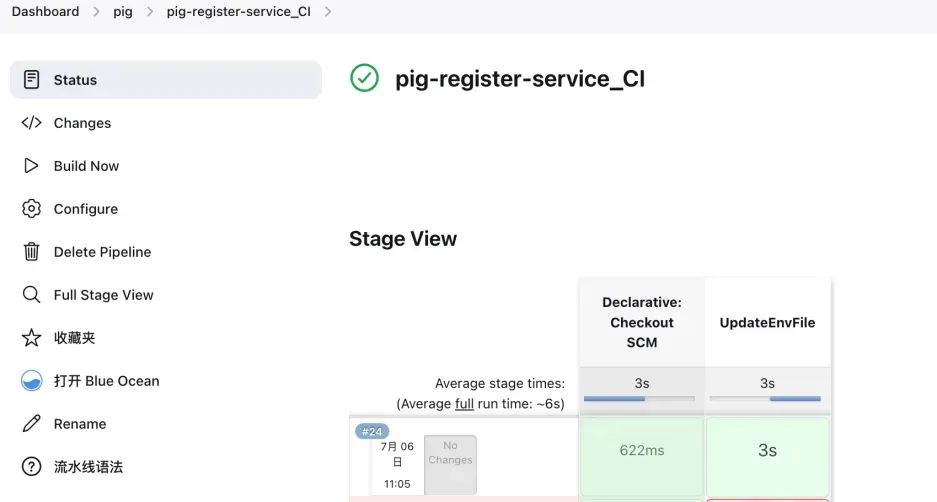Click the UpdateEnvFile column header
937x502 pixels.
(x=767, y=322)
